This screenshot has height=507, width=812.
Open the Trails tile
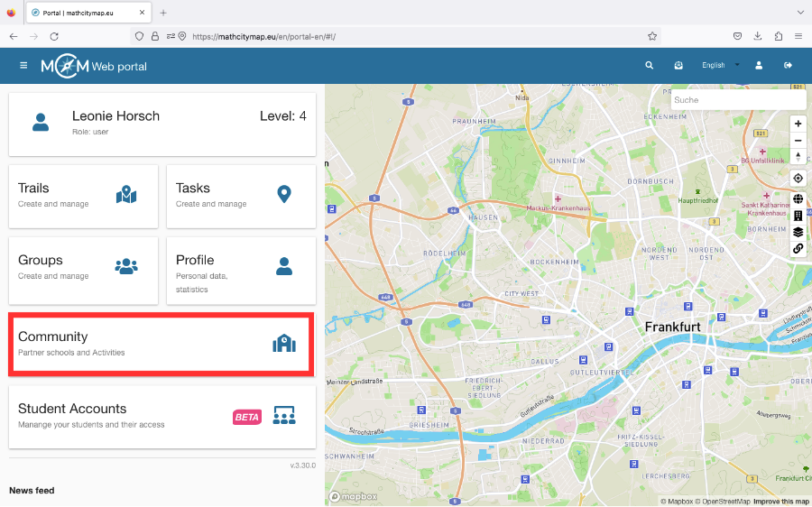[x=83, y=196]
